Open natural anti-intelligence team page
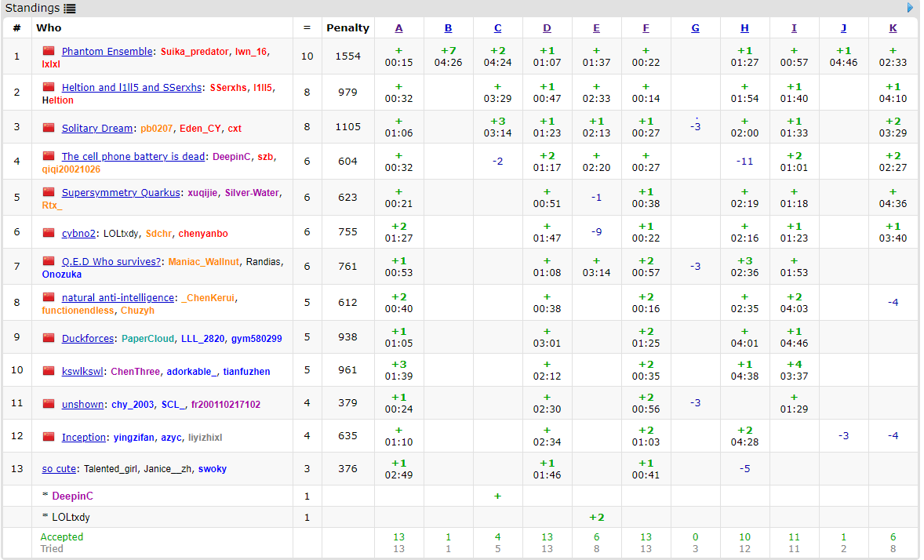The image size is (924, 560). (x=118, y=297)
